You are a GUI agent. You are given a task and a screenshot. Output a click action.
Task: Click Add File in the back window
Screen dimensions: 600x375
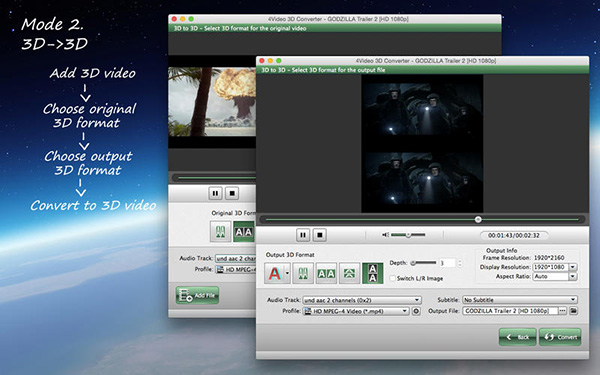197,295
